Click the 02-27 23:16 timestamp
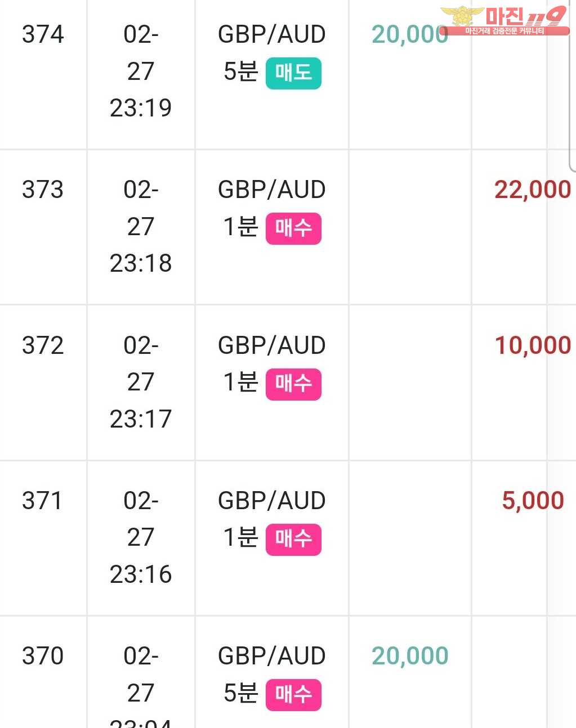Screen dimensions: 576x728 141,537
